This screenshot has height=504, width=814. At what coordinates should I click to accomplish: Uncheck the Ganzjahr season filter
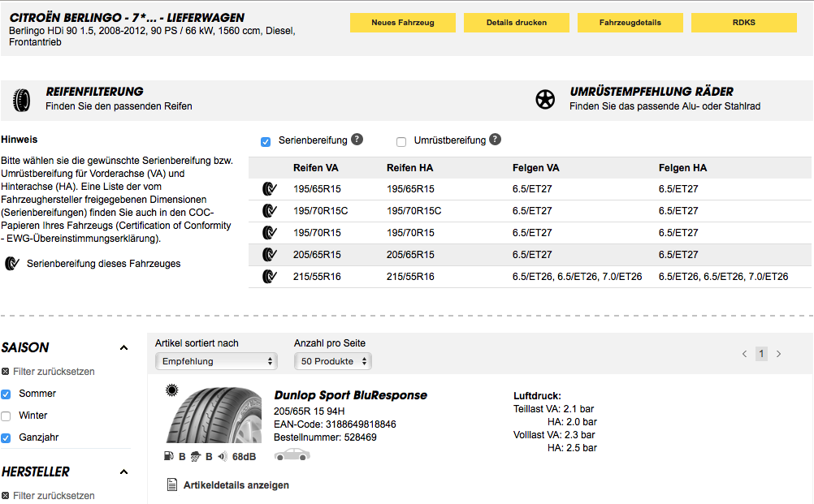tap(6, 438)
